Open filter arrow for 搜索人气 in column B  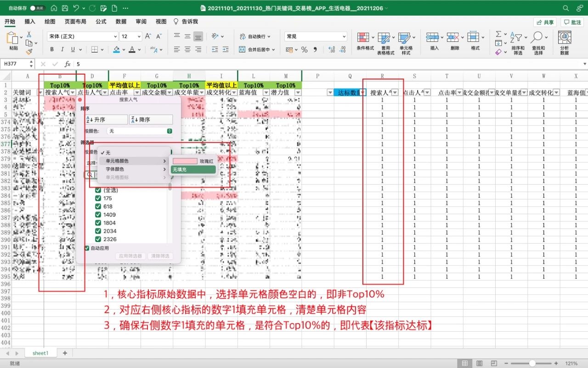click(x=73, y=92)
